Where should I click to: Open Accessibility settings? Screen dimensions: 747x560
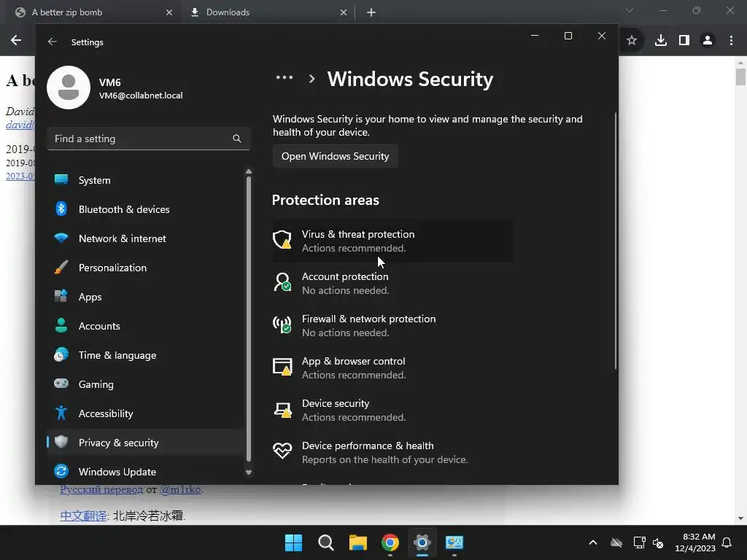pos(145,413)
